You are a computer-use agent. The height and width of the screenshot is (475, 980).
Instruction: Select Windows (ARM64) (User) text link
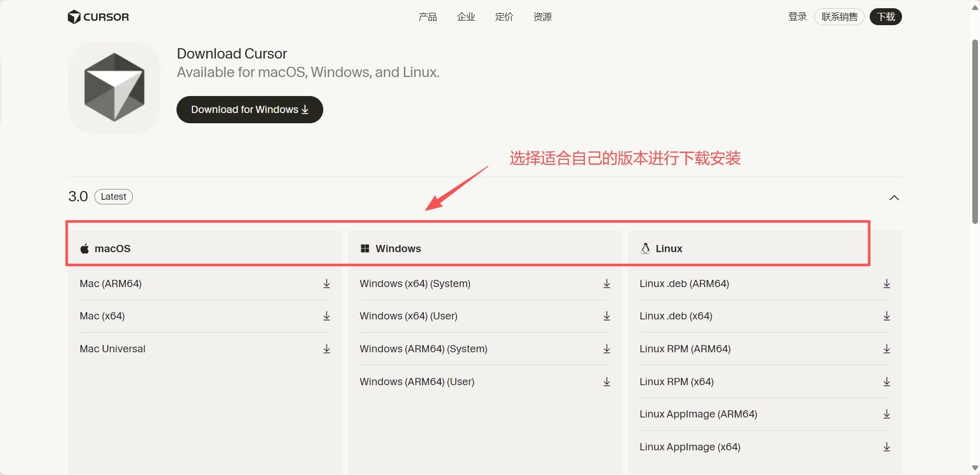tap(417, 382)
